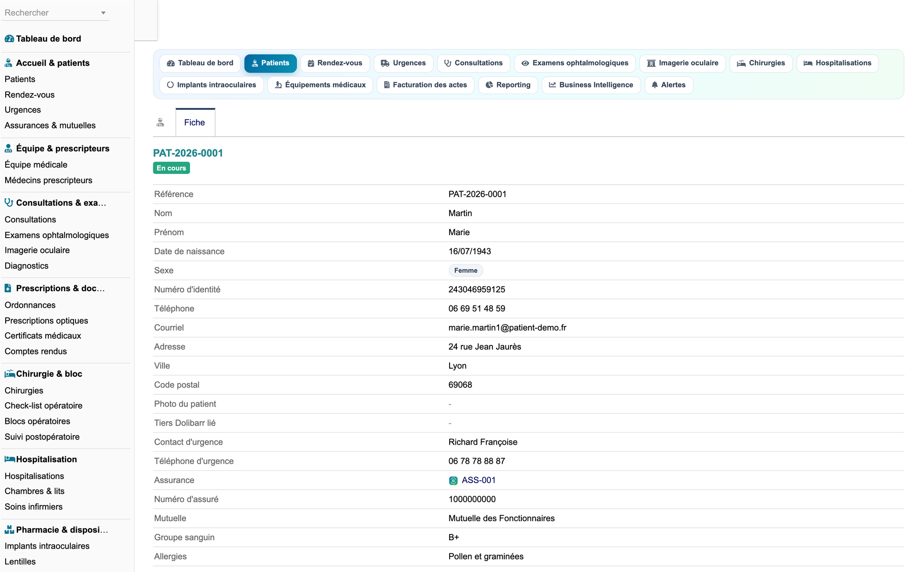The image size is (924, 572).
Task: Open Chambres & lits in the sidebar
Action: click(35, 491)
